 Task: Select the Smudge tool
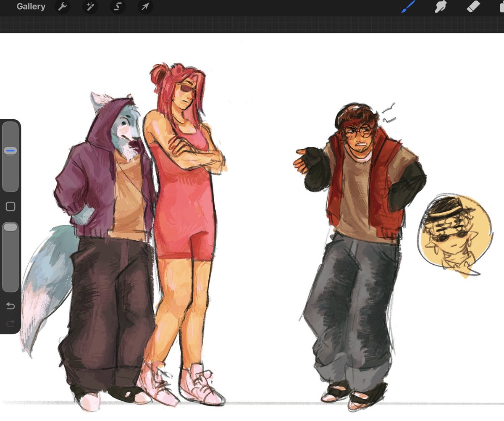tap(440, 7)
